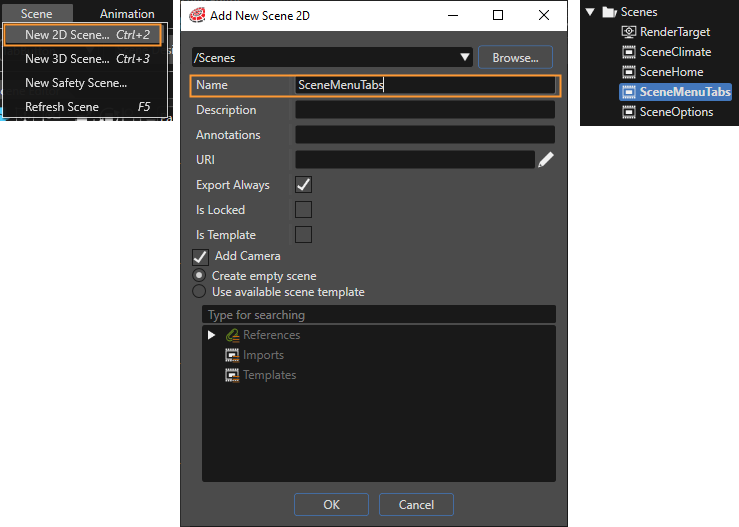Choose Refresh Scene menu entry
The image size is (739, 527).
point(85,107)
